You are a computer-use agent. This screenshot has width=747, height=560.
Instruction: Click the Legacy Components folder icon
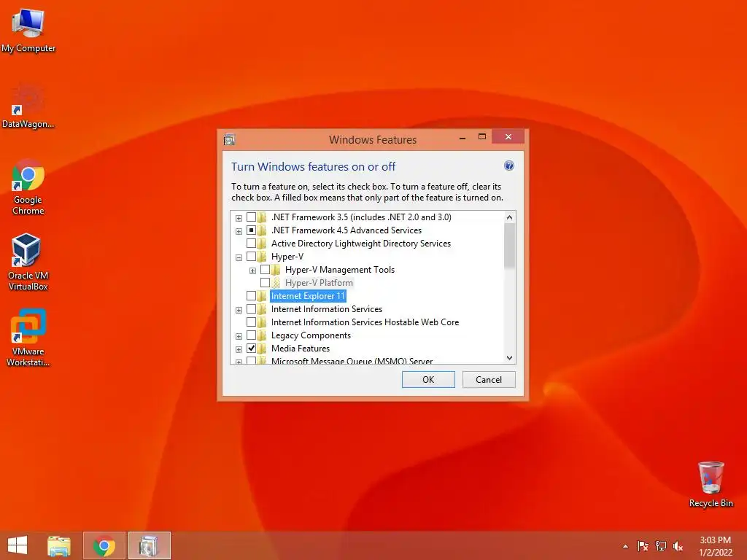(262, 335)
